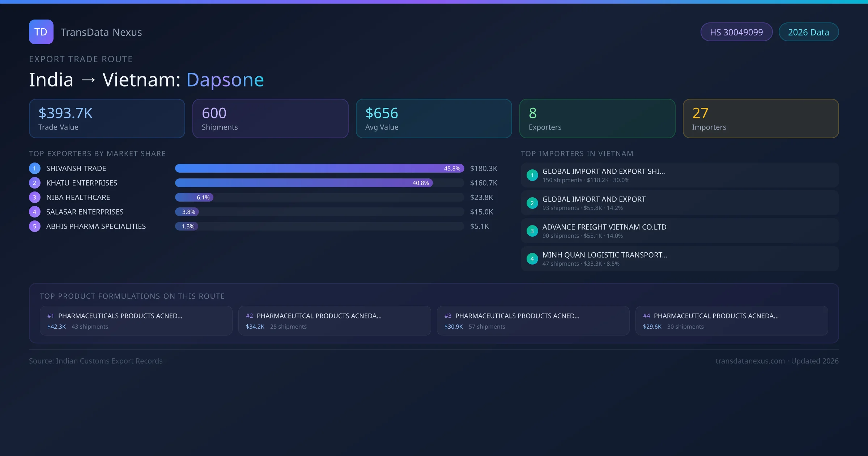The height and width of the screenshot is (456, 868).
Task: Click the Dapsone product title
Action: pos(225,80)
